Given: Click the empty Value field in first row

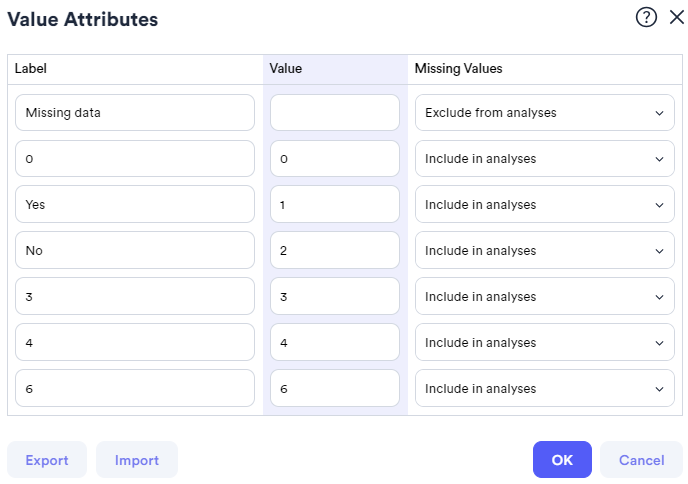Looking at the screenshot, I should point(335,113).
